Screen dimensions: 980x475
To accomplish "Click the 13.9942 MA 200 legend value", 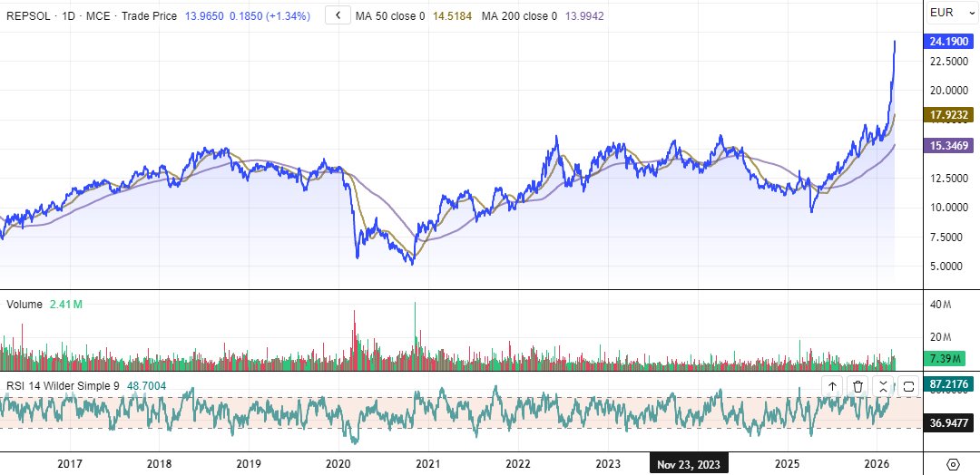I will coord(584,16).
